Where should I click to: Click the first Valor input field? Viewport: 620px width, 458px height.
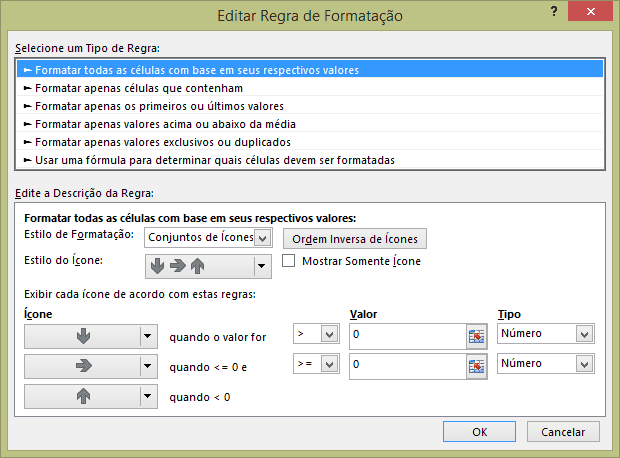pyautogui.click(x=408, y=336)
